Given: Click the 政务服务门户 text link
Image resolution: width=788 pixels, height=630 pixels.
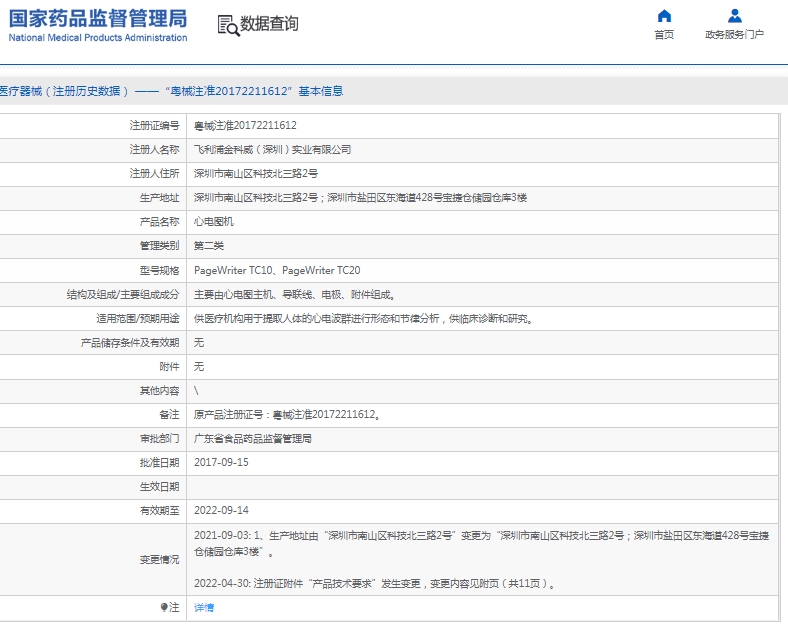Looking at the screenshot, I should coord(734,35).
